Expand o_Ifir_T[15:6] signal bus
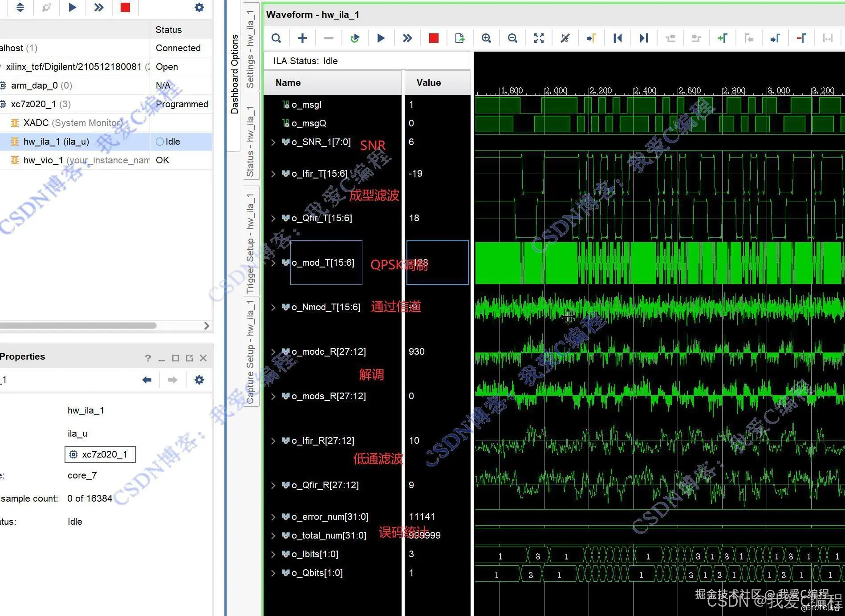Viewport: 845px width, 616px height. pos(273,174)
